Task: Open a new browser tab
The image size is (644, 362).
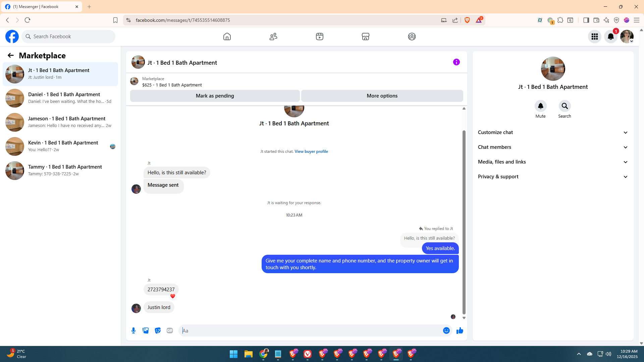Action: coord(89,7)
